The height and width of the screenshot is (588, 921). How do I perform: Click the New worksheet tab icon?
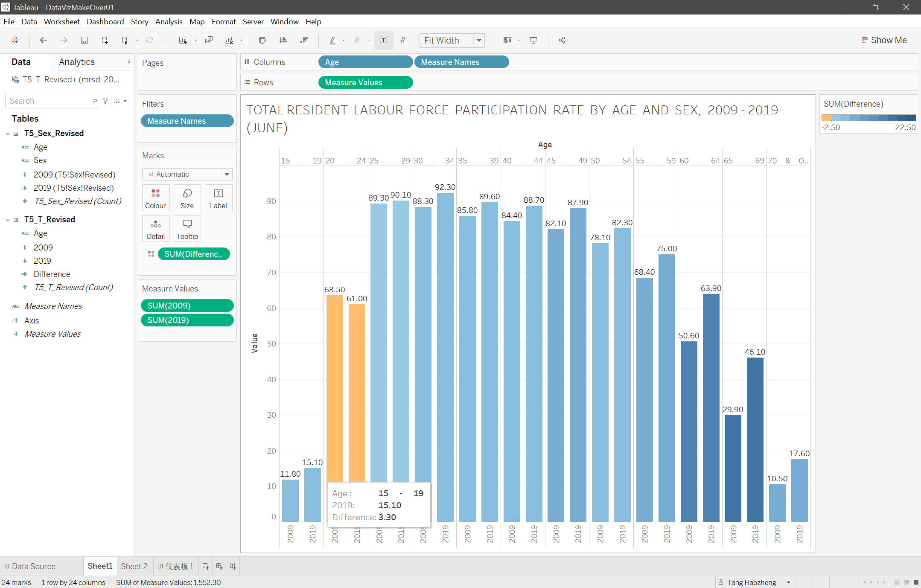[206, 566]
